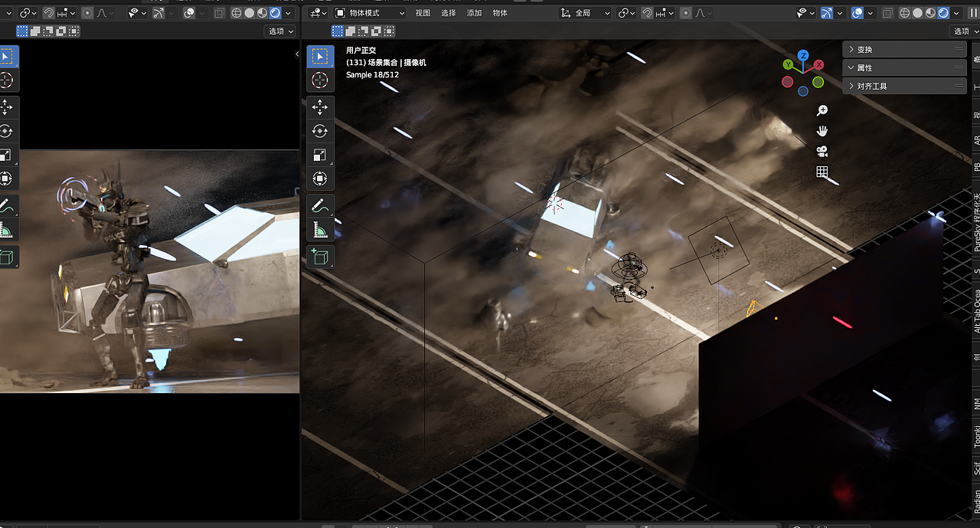Click the negative Z blue axis circle
Viewport: 980px width, 528px height.
[803, 91]
